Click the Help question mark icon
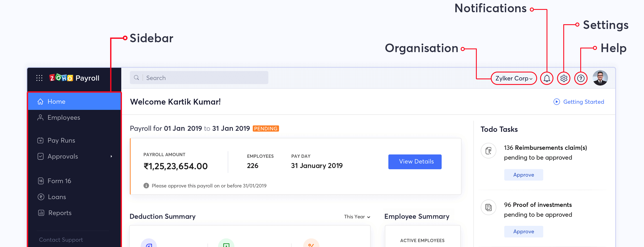Image resolution: width=644 pixels, height=247 pixels. 580,78
